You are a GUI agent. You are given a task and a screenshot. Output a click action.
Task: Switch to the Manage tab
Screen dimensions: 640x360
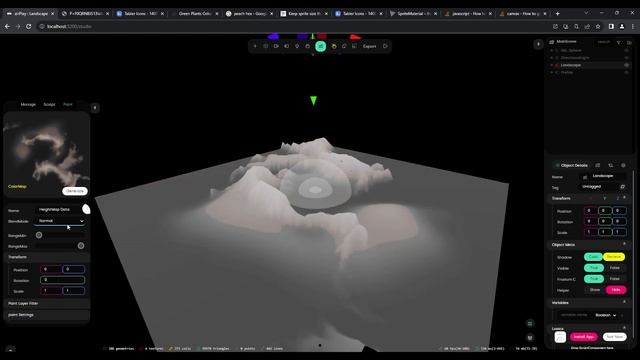(28, 104)
